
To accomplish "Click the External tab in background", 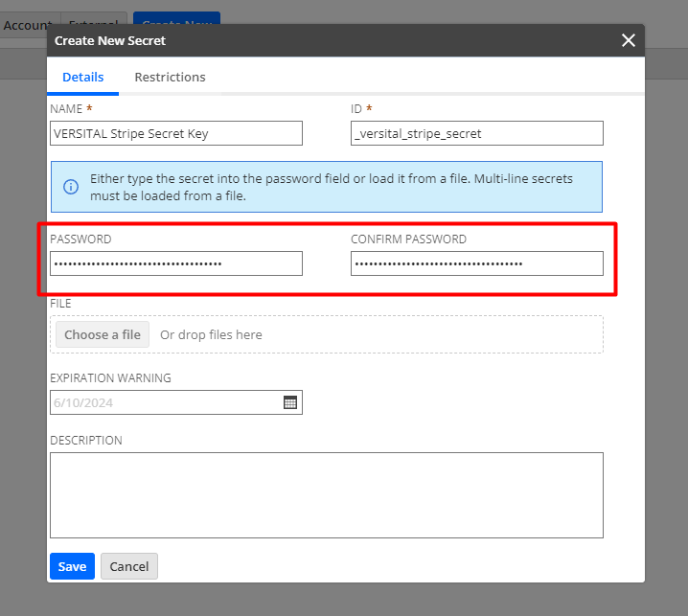I will [x=94, y=19].
